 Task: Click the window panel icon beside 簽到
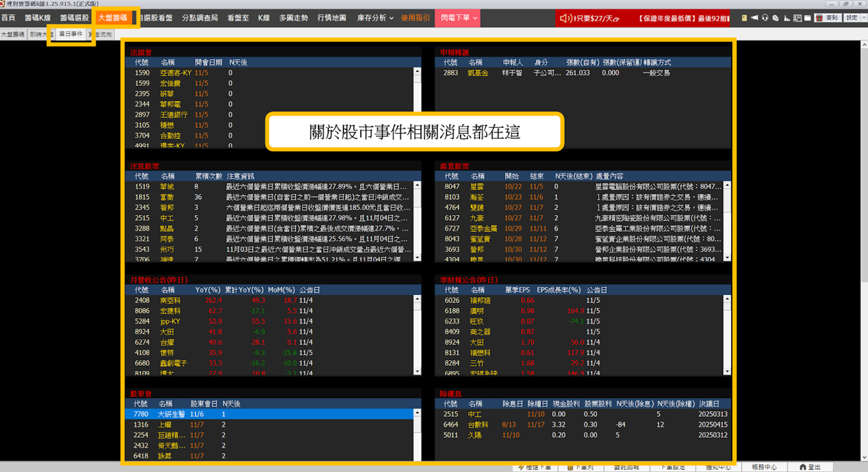point(807,18)
